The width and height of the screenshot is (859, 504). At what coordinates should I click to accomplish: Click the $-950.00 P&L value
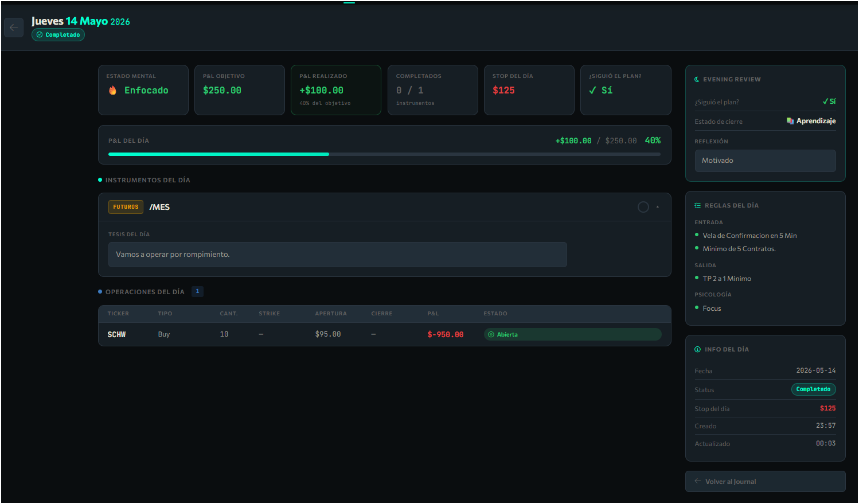446,334
